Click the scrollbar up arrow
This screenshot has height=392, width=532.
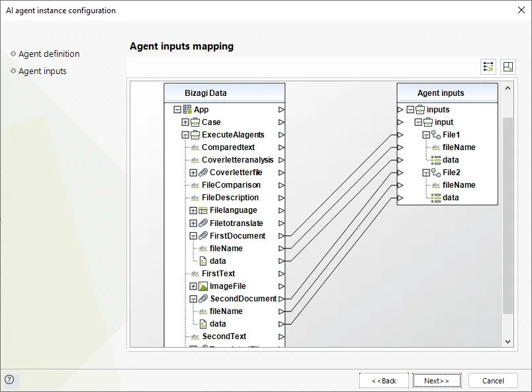pos(508,88)
